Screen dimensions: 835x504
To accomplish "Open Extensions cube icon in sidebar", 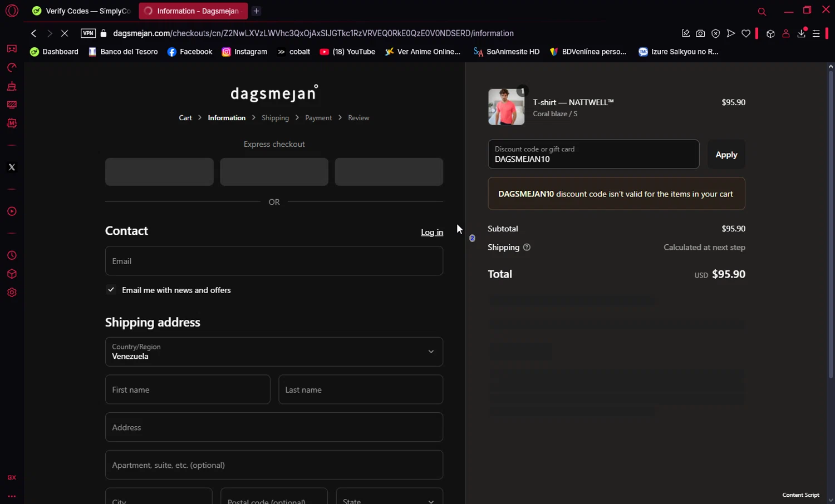I will click(12, 274).
